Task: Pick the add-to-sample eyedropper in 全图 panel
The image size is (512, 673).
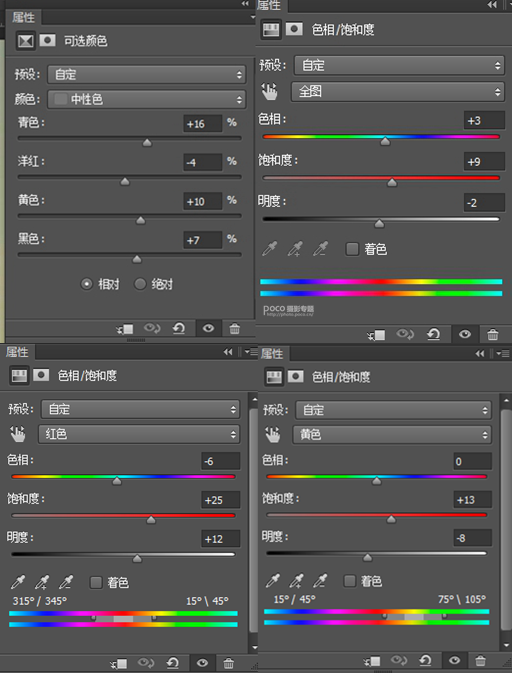Action: (295, 249)
